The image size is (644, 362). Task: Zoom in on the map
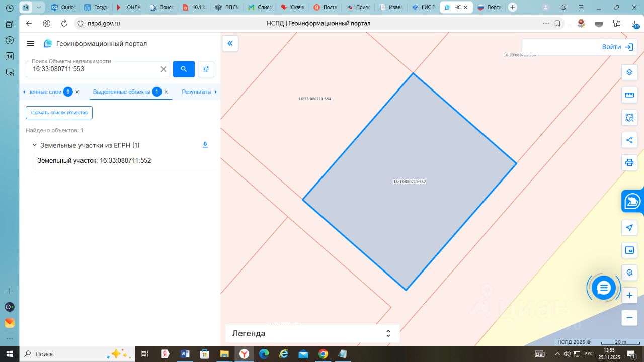[x=629, y=296]
